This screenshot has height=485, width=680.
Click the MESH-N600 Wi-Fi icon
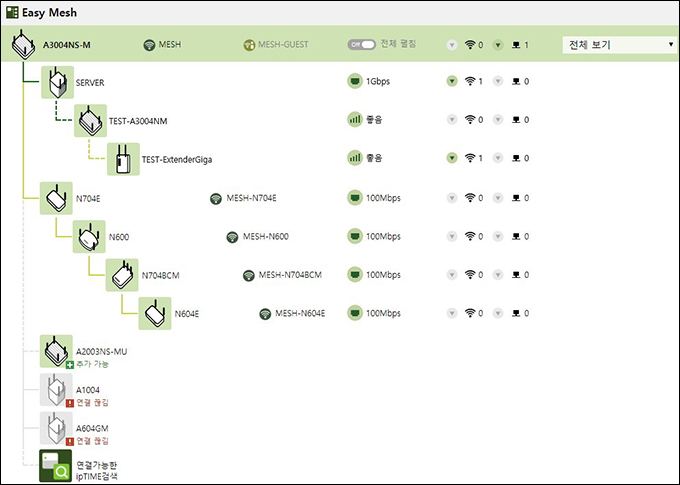232,237
